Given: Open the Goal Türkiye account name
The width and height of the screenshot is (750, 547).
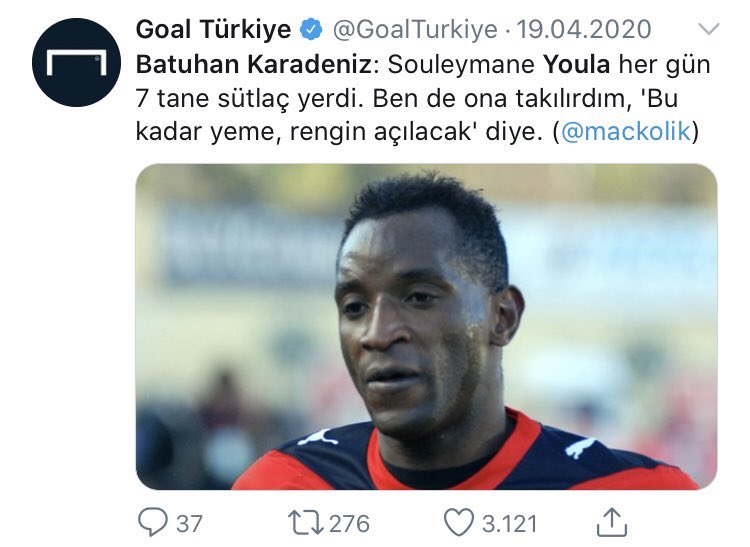Looking at the screenshot, I should point(213,30).
